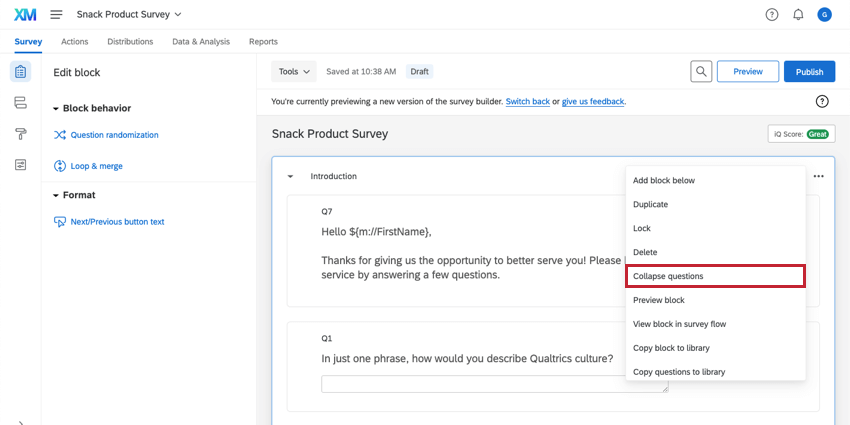Open the block options three-dot menu
The image size is (850, 425).
point(819,176)
